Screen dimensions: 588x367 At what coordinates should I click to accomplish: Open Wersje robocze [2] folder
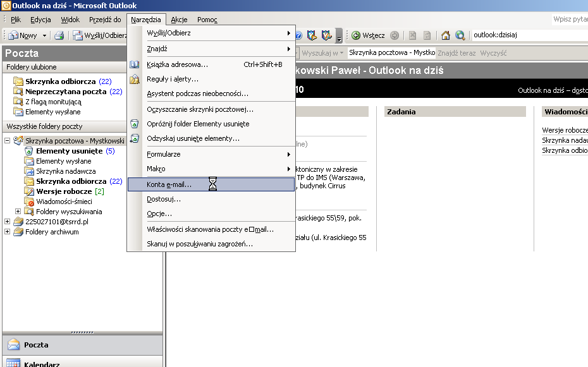point(64,191)
